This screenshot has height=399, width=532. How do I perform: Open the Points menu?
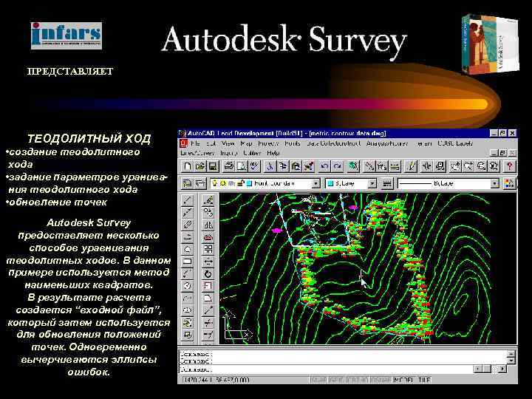click(x=292, y=143)
